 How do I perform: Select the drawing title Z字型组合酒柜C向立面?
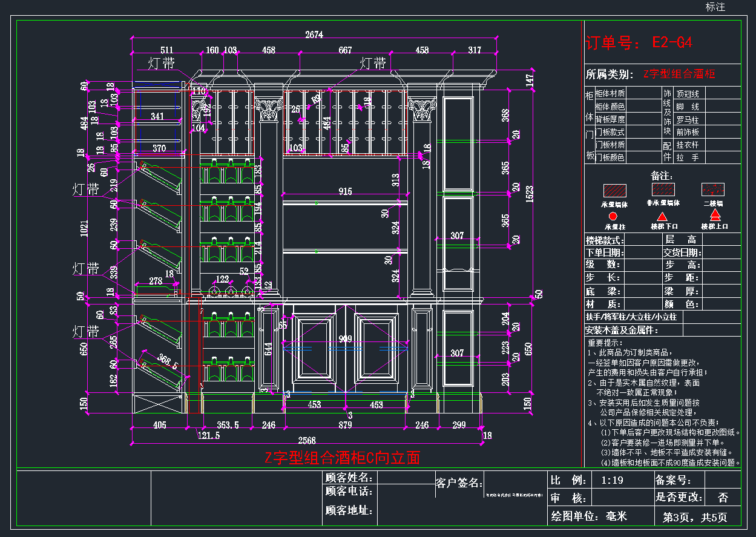pyautogui.click(x=343, y=458)
